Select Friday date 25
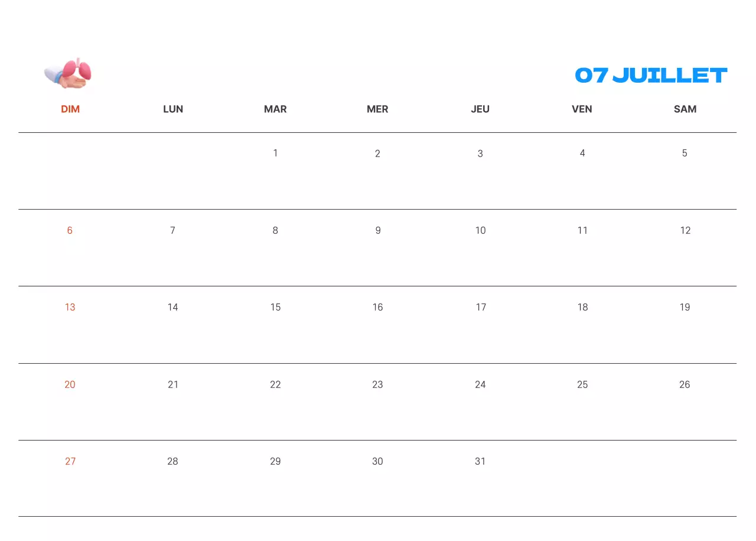756x541 pixels. point(582,384)
